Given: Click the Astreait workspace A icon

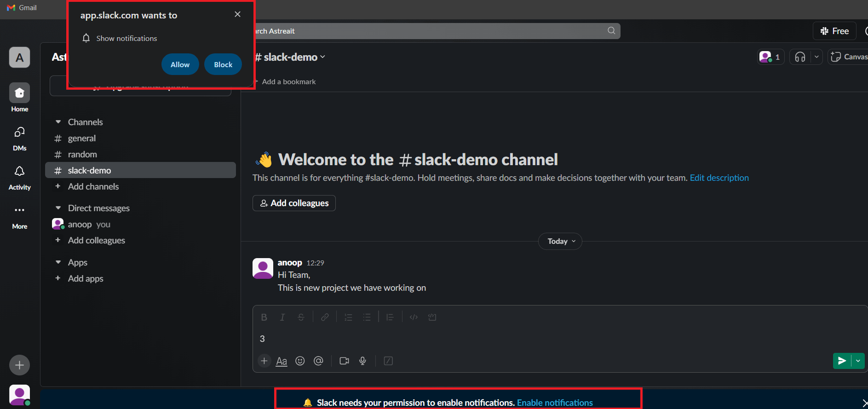Looking at the screenshot, I should tap(20, 58).
